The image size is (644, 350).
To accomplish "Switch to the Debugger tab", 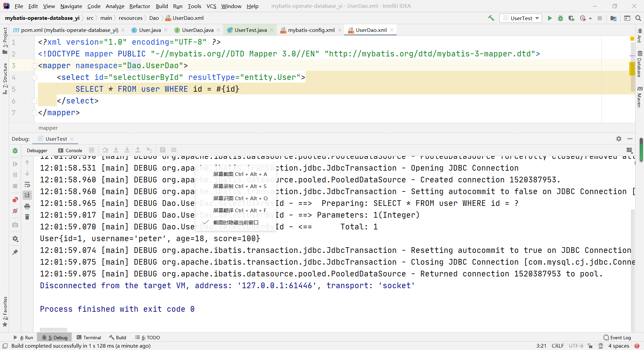I will tap(37, 150).
